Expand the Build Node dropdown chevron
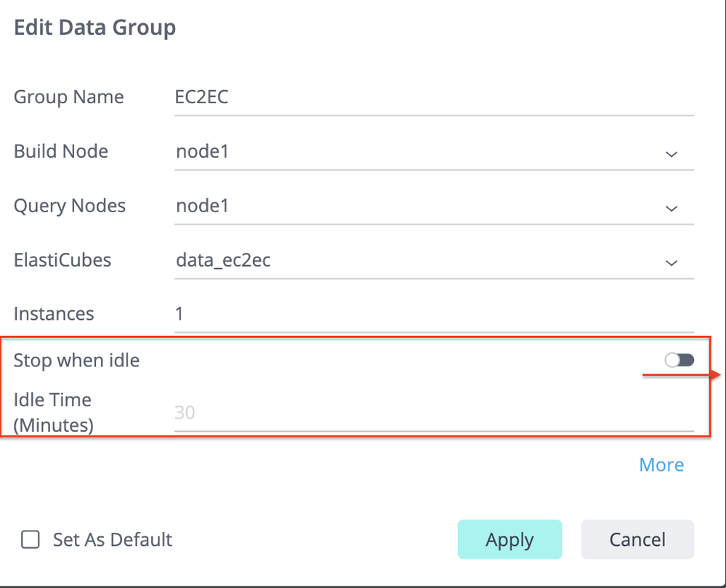The height and width of the screenshot is (588, 726). [671, 153]
